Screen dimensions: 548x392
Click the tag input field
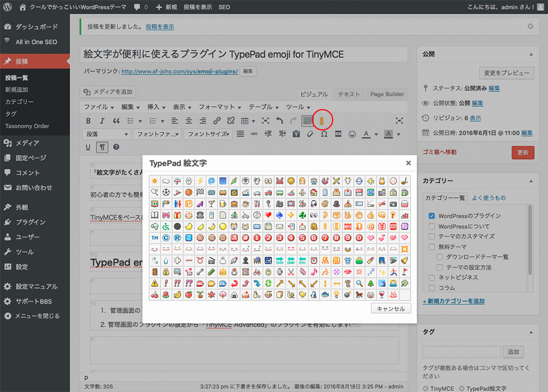pos(461,352)
